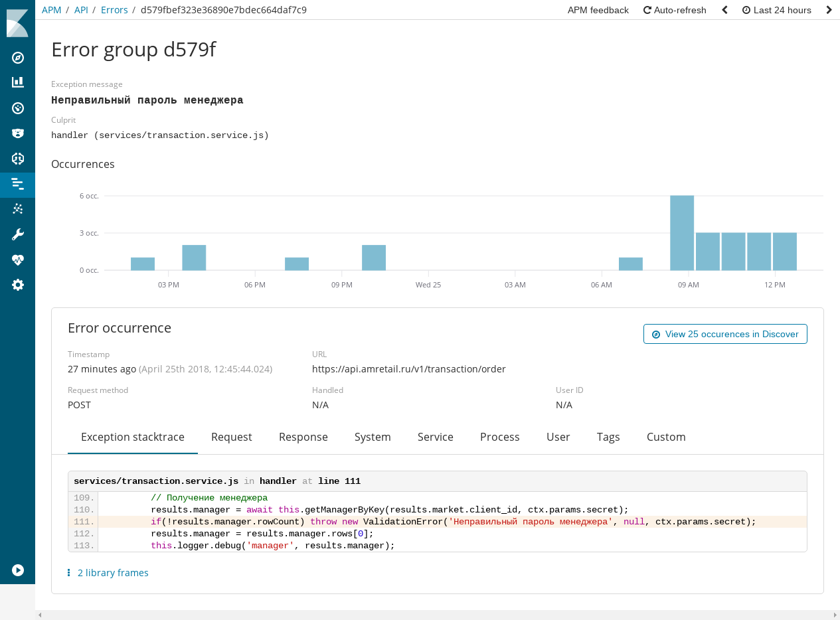
Task: Open the Graph app icon
Action: (17, 208)
